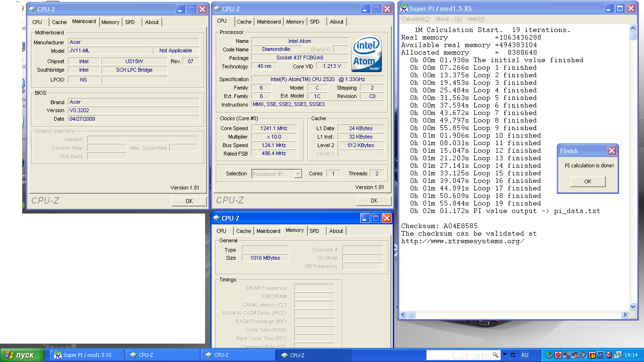Switch input language via RU indicator
Viewport: 644px width, 362px height.
525,355
